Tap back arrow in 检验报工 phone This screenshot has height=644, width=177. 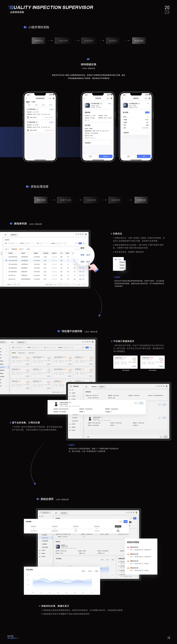[122, 98]
